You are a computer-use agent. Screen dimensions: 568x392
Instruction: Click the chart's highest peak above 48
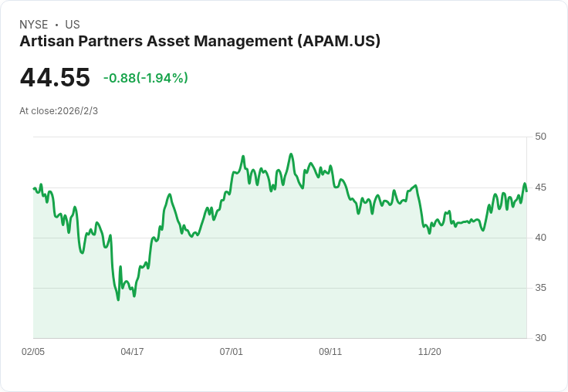291,154
